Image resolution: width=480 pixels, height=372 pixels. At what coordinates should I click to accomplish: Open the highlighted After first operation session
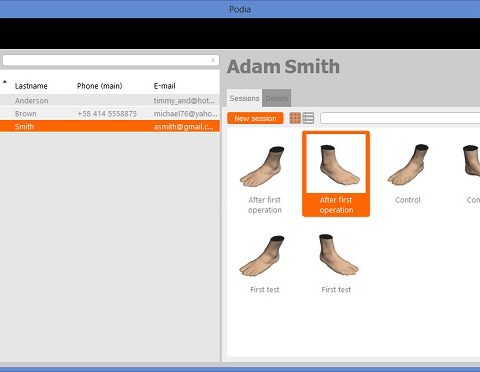(x=336, y=174)
